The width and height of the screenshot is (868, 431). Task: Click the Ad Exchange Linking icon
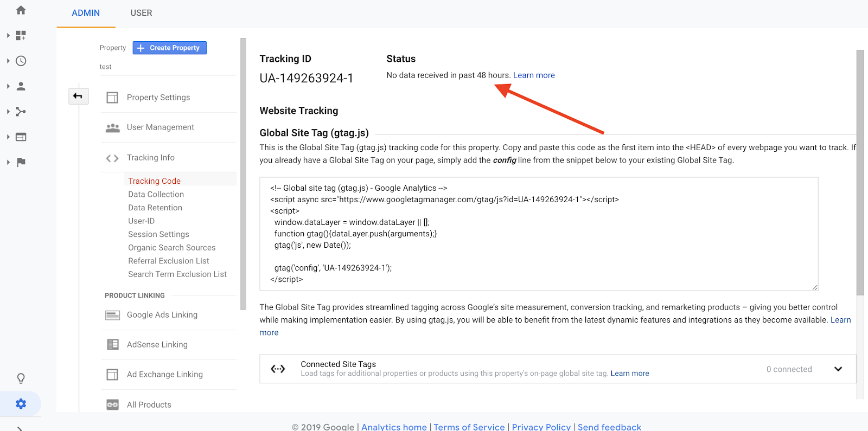pos(112,375)
